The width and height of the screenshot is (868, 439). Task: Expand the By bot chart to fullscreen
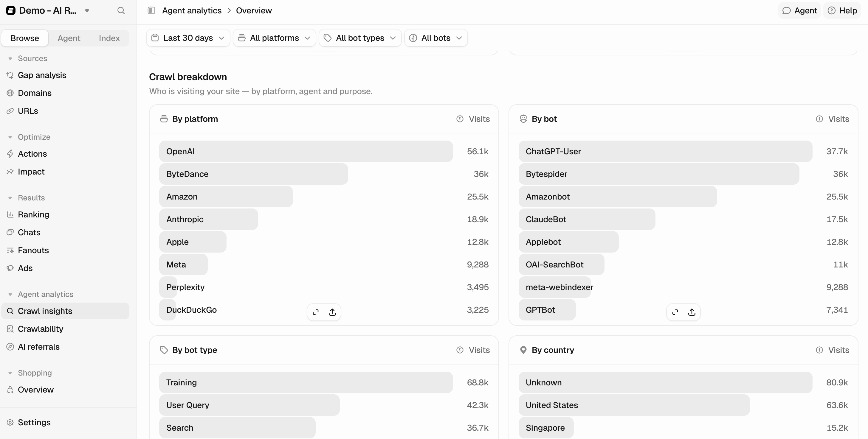pyautogui.click(x=675, y=312)
